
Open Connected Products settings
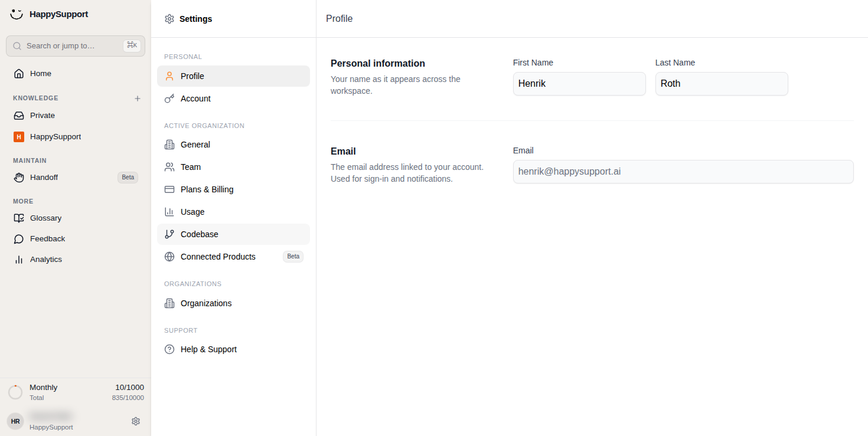tap(233, 257)
